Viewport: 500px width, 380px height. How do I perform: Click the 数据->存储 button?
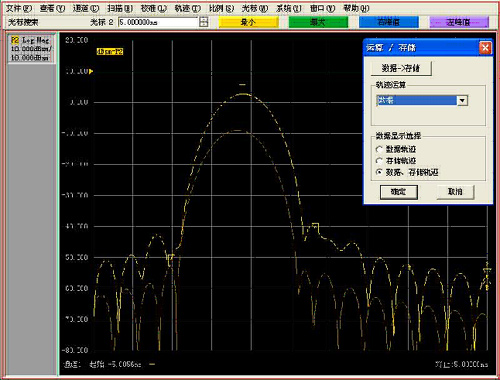pos(401,68)
